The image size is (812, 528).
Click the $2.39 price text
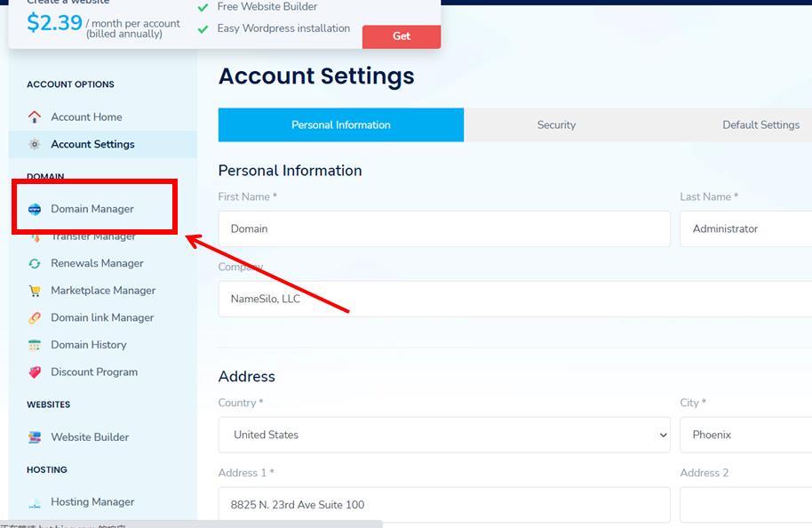[54, 23]
